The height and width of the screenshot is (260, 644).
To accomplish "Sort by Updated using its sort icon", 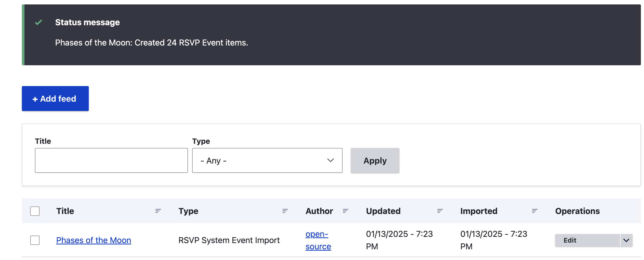I will click(x=440, y=211).
